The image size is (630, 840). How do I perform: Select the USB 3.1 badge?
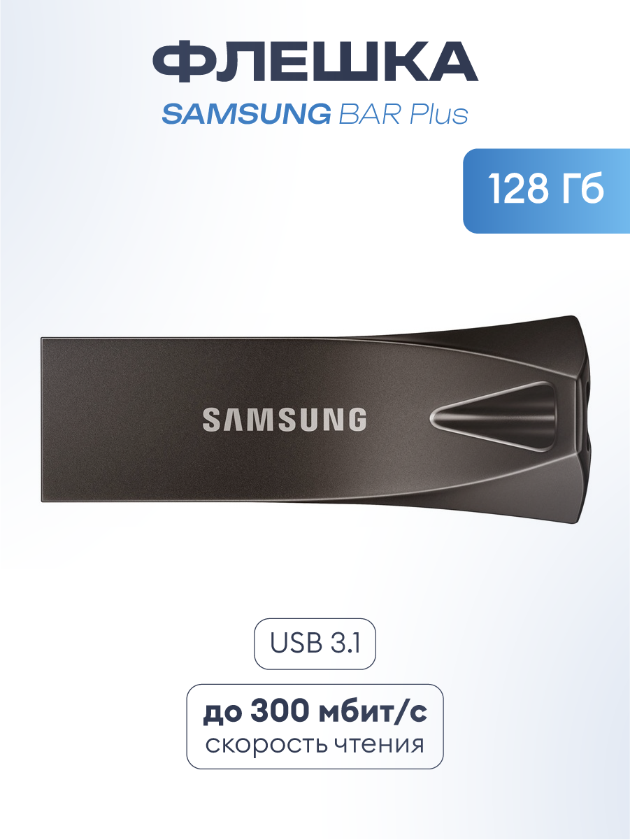click(x=315, y=644)
